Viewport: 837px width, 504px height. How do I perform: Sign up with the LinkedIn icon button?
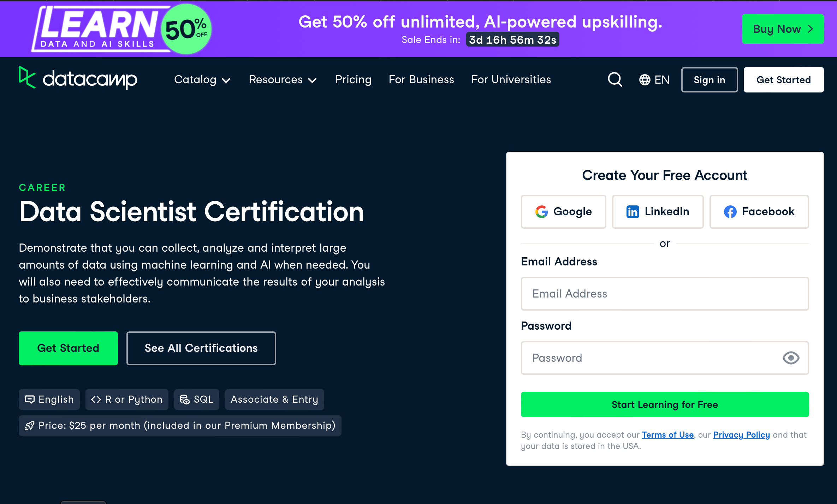pos(658,211)
